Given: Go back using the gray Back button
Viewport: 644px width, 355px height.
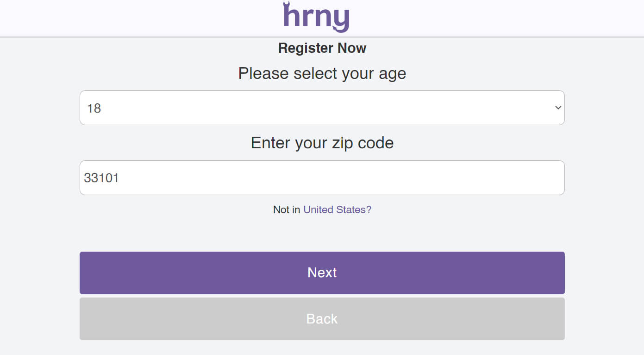Looking at the screenshot, I should (322, 319).
